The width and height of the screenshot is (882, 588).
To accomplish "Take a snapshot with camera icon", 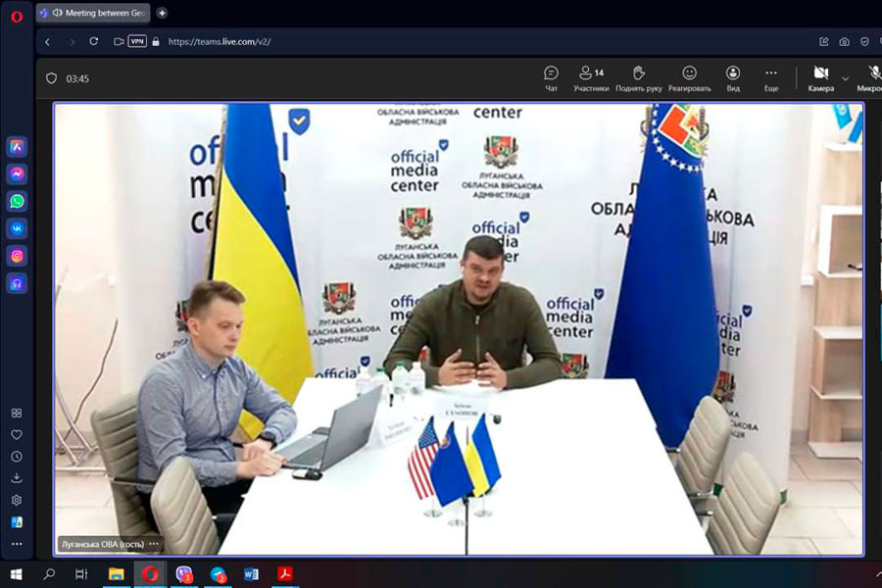I will coord(845,41).
